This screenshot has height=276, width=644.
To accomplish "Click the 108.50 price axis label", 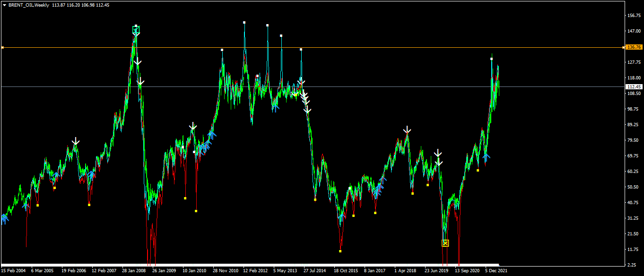I will click(634, 94).
